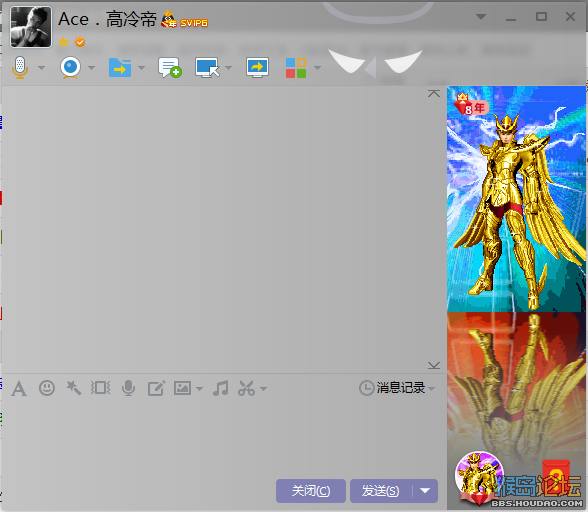Click the orange verified checkmark badge
Image resolution: width=588 pixels, height=512 pixels.
click(x=80, y=42)
